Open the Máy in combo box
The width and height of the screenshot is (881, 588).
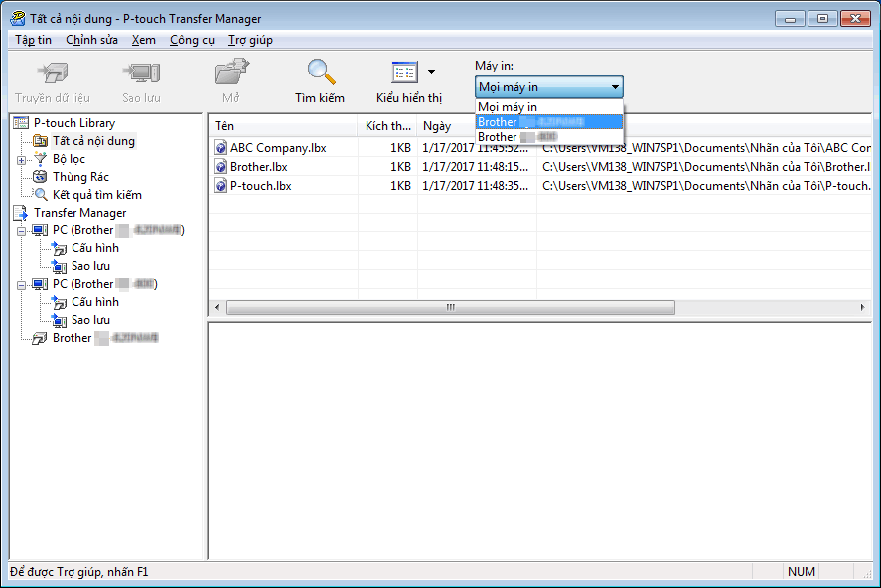[x=548, y=87]
